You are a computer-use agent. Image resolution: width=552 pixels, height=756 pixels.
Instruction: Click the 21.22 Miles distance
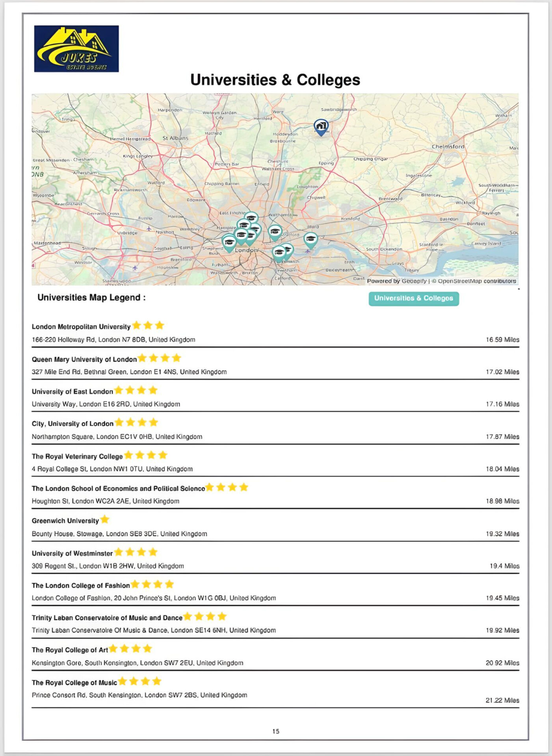(x=502, y=701)
